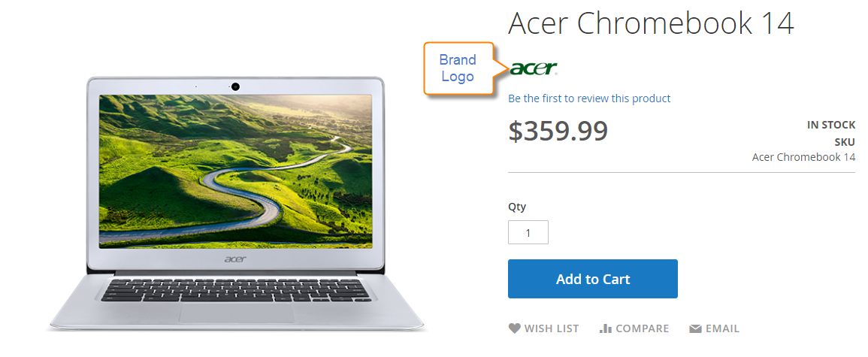Open 'Be the first to review this product'
868x357 pixels.
pos(589,98)
